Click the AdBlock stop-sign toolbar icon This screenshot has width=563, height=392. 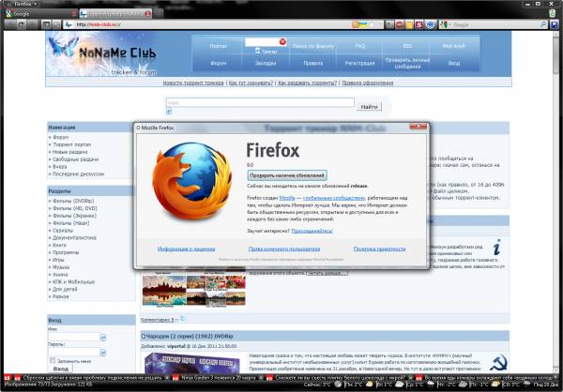pyautogui.click(x=400, y=24)
